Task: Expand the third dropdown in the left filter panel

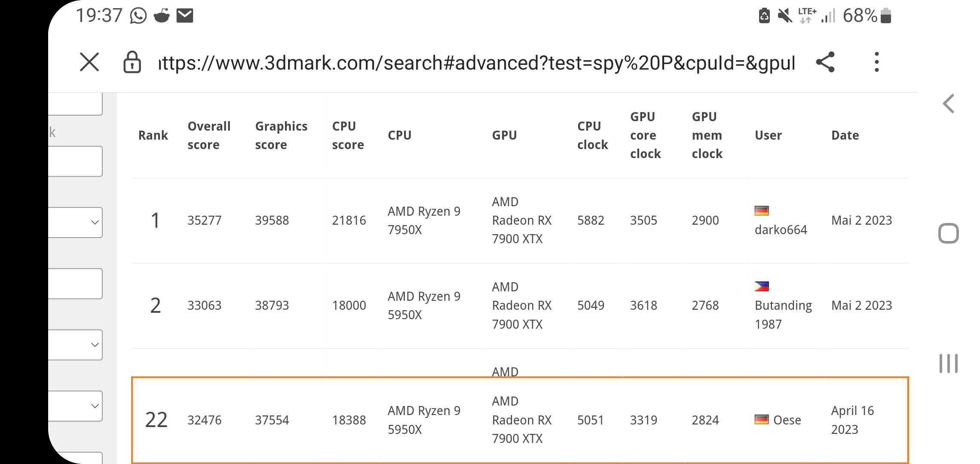Action: [x=75, y=406]
